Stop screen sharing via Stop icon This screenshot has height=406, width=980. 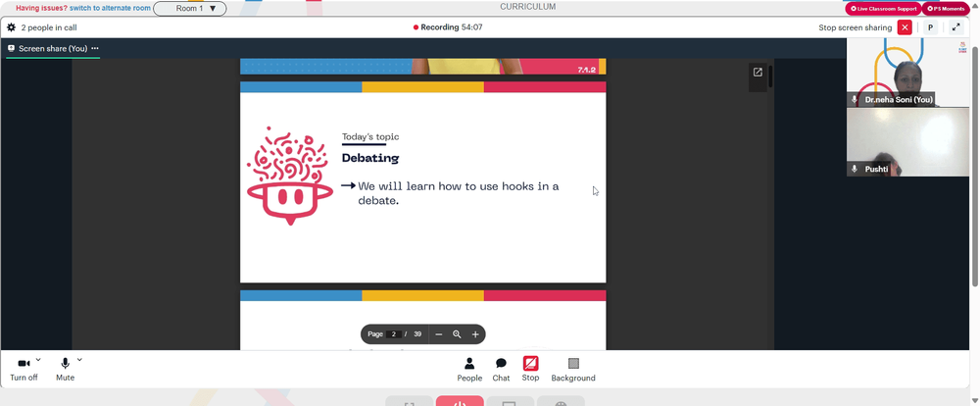(x=530, y=369)
